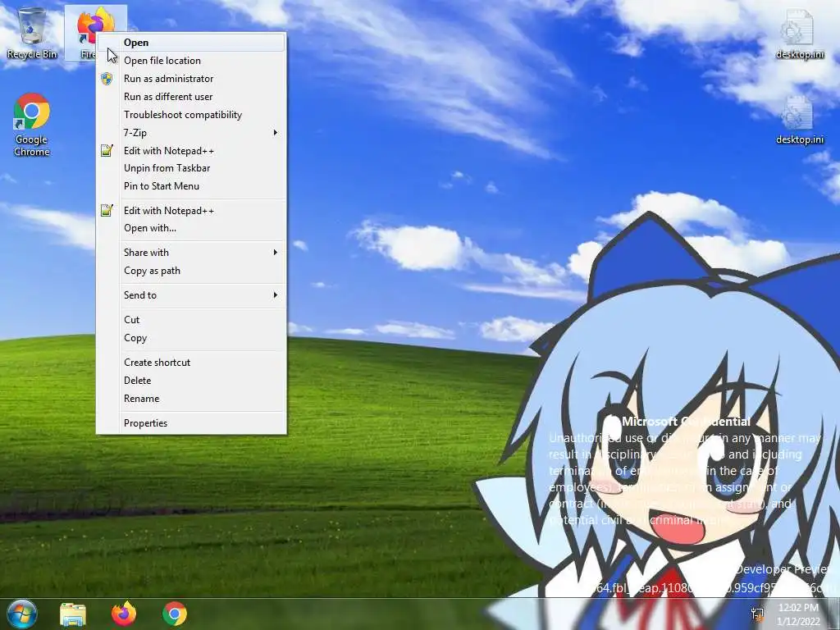This screenshot has width=840, height=630.
Task: Choose Copy as path
Action: coord(191,271)
